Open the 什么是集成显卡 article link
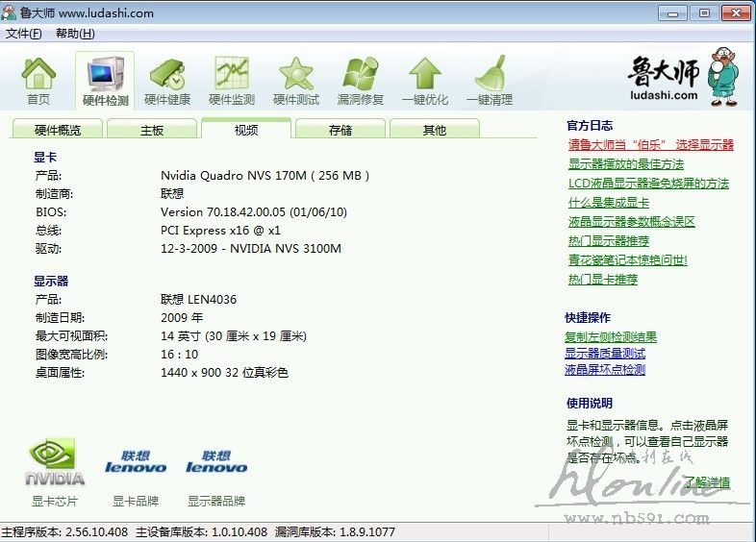The image size is (756, 542). (x=608, y=203)
